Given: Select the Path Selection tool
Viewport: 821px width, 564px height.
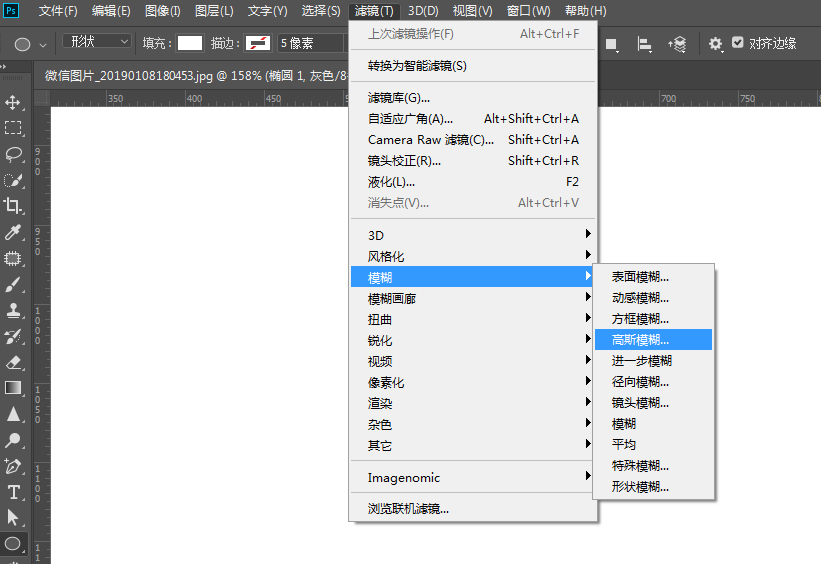Looking at the screenshot, I should 13,518.
